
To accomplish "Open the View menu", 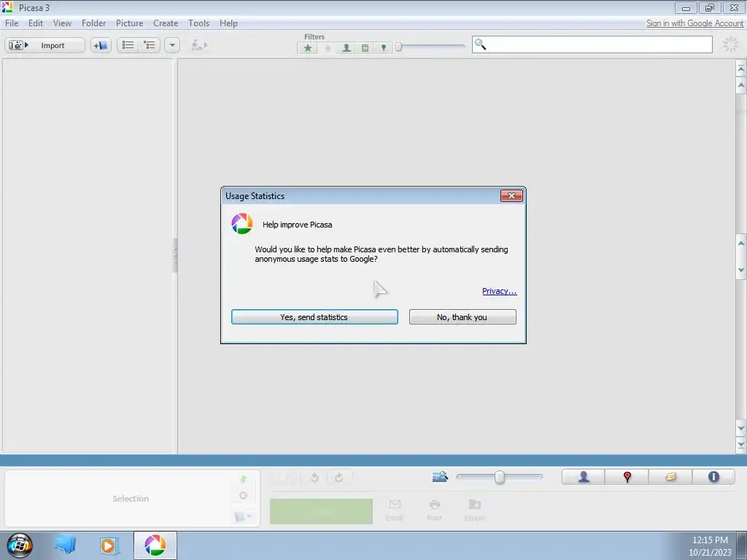I will (62, 23).
